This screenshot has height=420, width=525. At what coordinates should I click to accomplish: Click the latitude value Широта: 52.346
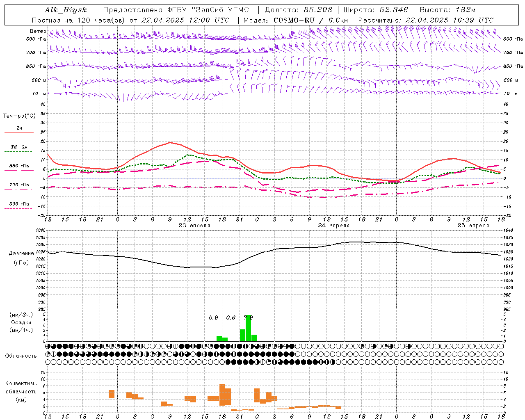376,10
